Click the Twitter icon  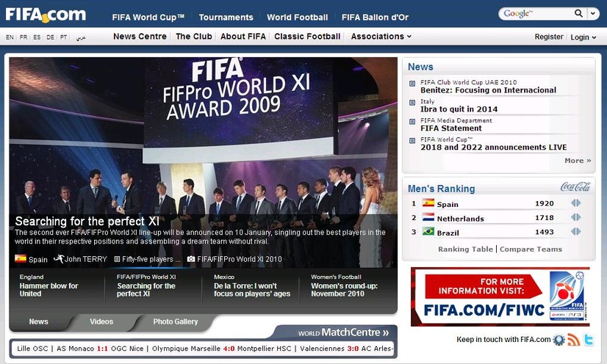589,340
